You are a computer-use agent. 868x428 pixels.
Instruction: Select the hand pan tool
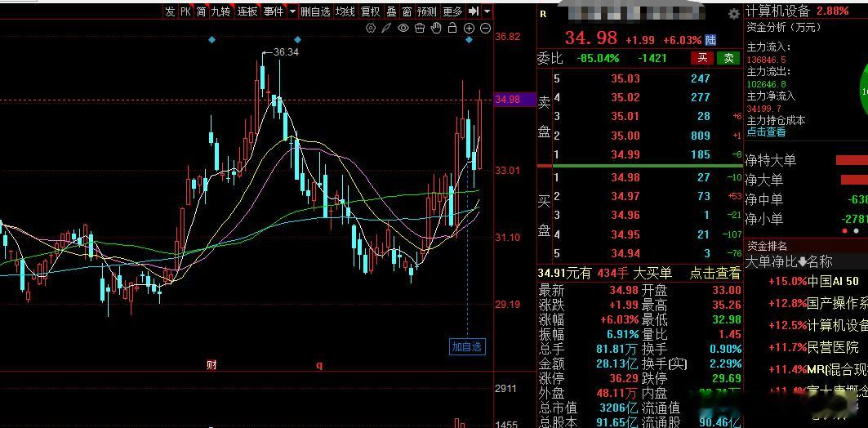(x=436, y=29)
